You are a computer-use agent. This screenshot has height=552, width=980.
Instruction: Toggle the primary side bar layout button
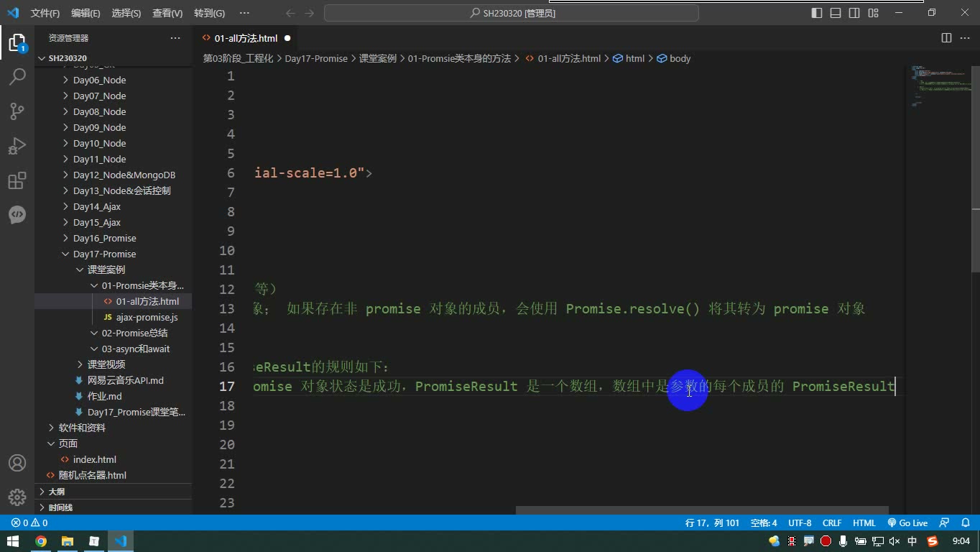click(x=817, y=13)
